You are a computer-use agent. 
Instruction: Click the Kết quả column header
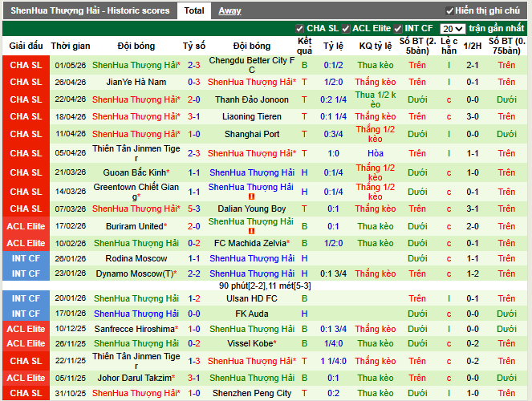point(304,46)
